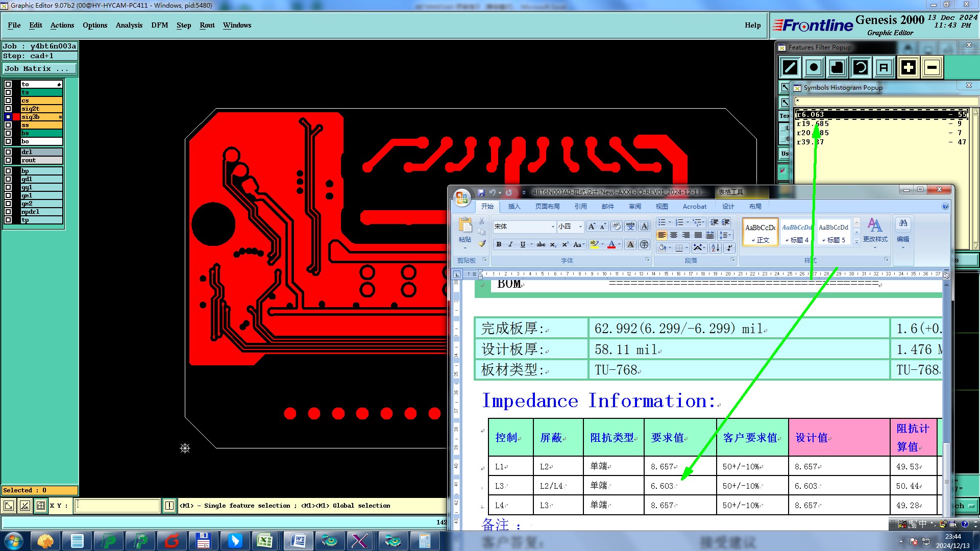Image resolution: width=980 pixels, height=551 pixels.
Task: Open the File menu in Graphic Editor
Action: [x=14, y=25]
